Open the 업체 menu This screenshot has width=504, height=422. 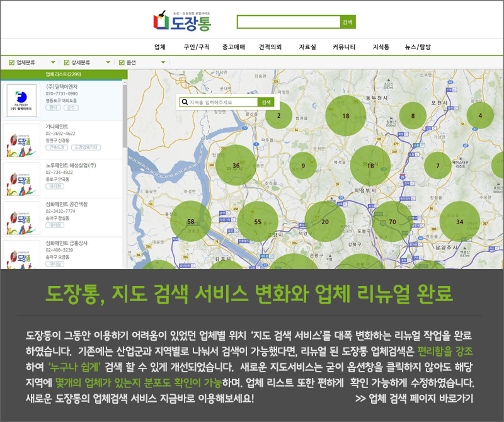(160, 47)
